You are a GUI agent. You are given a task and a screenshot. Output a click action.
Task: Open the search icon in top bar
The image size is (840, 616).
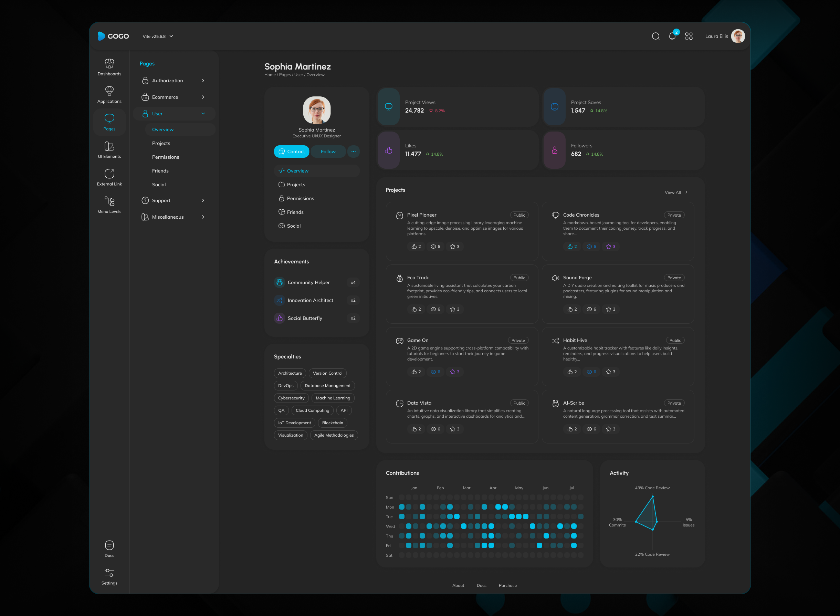655,36
